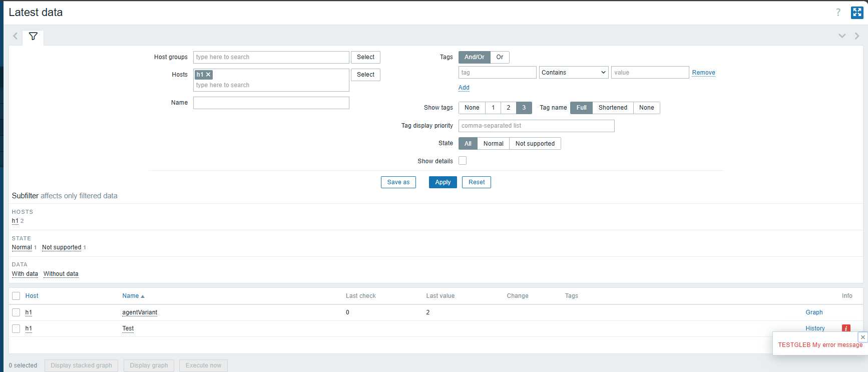Open Graph link for agentVariant
This screenshot has height=372, width=868.
tap(814, 312)
